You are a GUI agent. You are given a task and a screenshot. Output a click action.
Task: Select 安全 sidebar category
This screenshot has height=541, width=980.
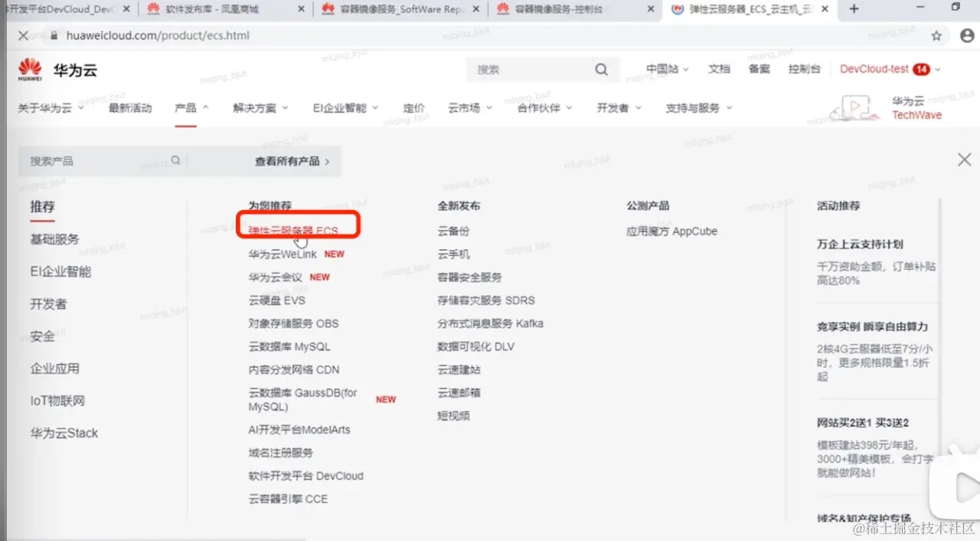coord(43,336)
